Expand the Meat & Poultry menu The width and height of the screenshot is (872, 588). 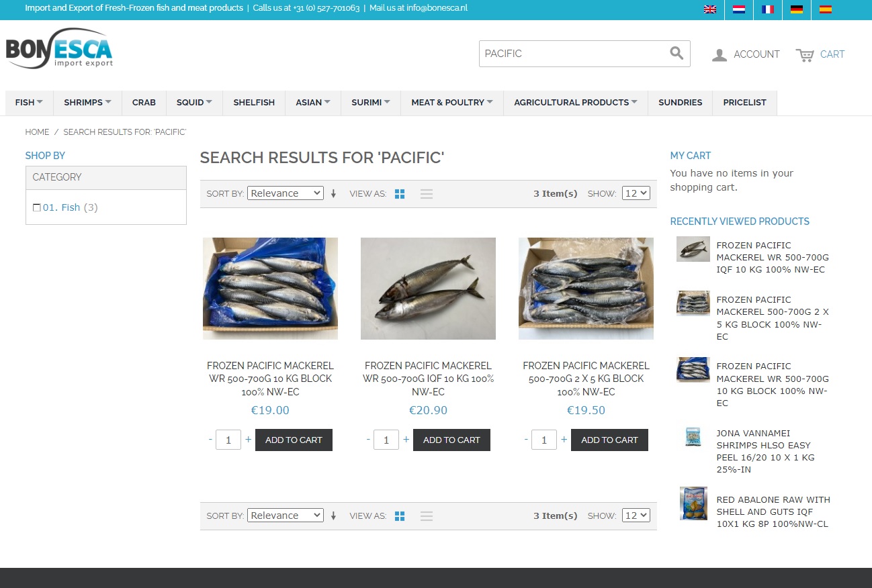click(452, 103)
